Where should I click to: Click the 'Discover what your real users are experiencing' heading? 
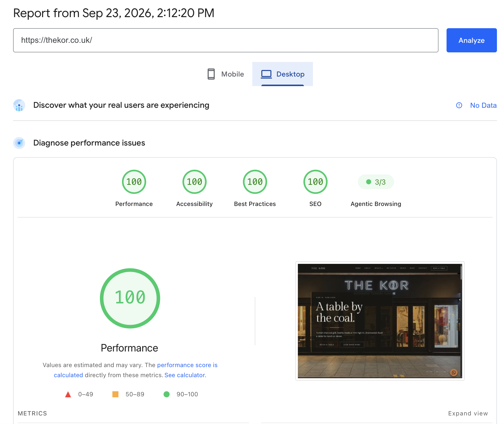[121, 105]
